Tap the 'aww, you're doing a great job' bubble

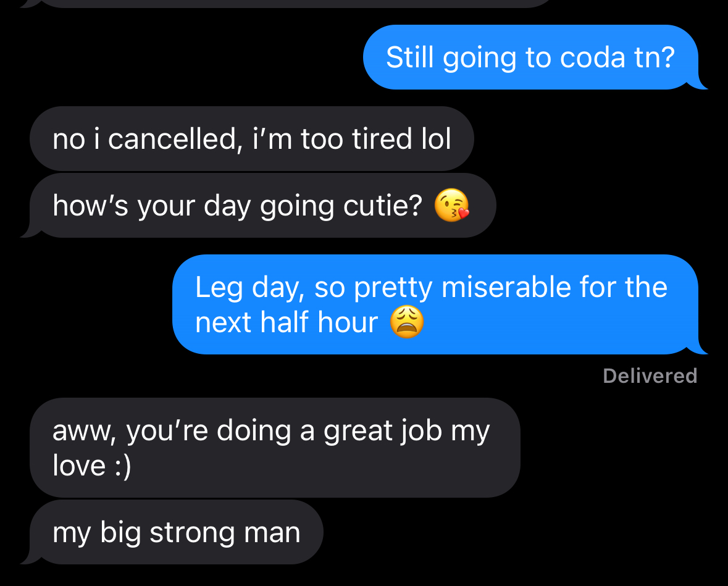pos(274,448)
